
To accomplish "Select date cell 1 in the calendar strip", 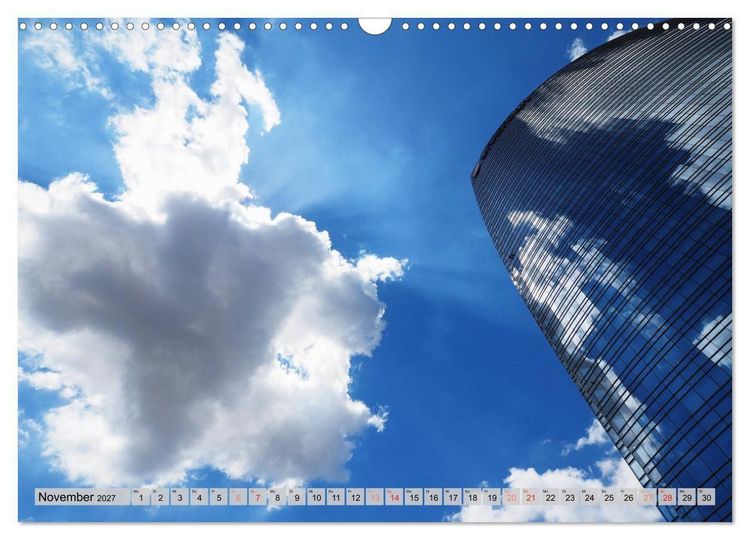I will [x=141, y=497].
